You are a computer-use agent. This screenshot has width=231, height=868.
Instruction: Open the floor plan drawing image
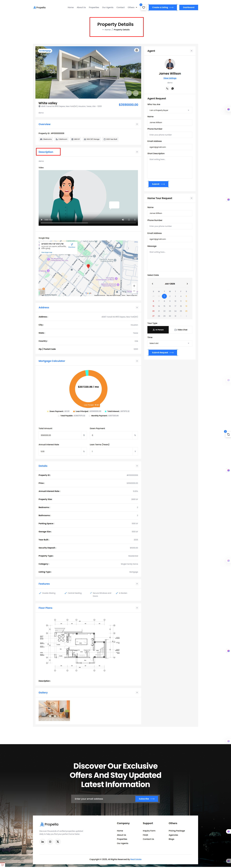[x=80, y=646]
